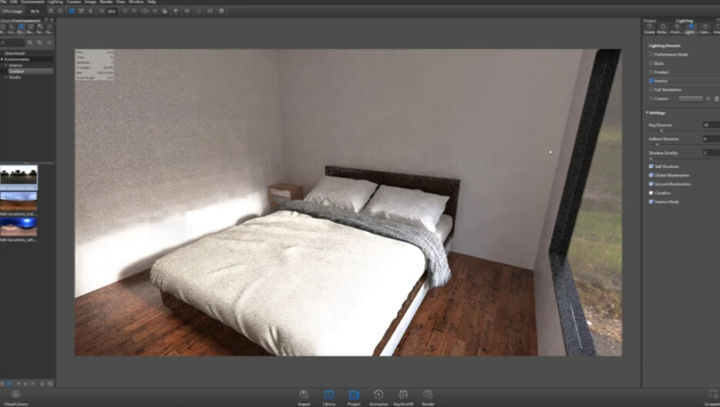The image size is (720, 407).
Task: Toggle Performance Mode icon in the top ribbon
Action: click(60, 11)
